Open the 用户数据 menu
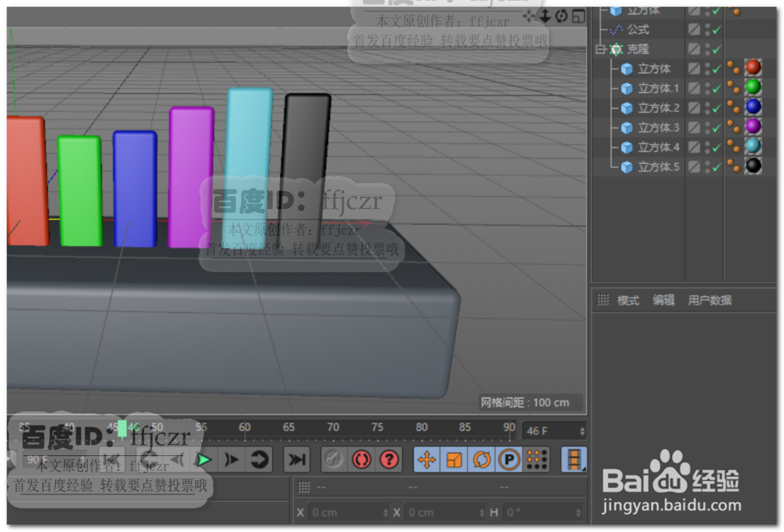This screenshot has height=532, width=784. 710,300
